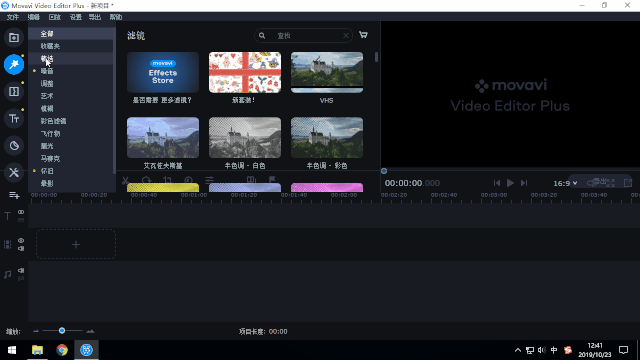Screen dimensions: 640x360
Task: Select the 艺术 filter category
Action: click(71, 96)
